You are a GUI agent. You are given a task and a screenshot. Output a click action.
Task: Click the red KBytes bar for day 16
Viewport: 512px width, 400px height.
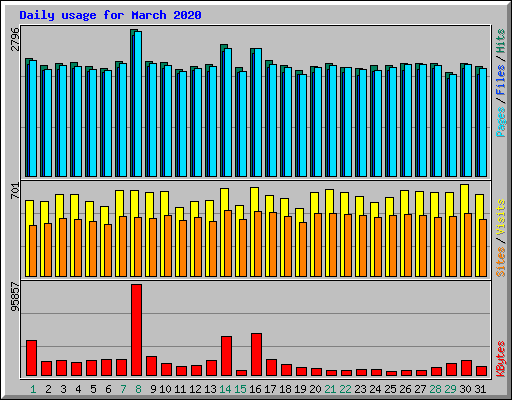[x=257, y=354]
